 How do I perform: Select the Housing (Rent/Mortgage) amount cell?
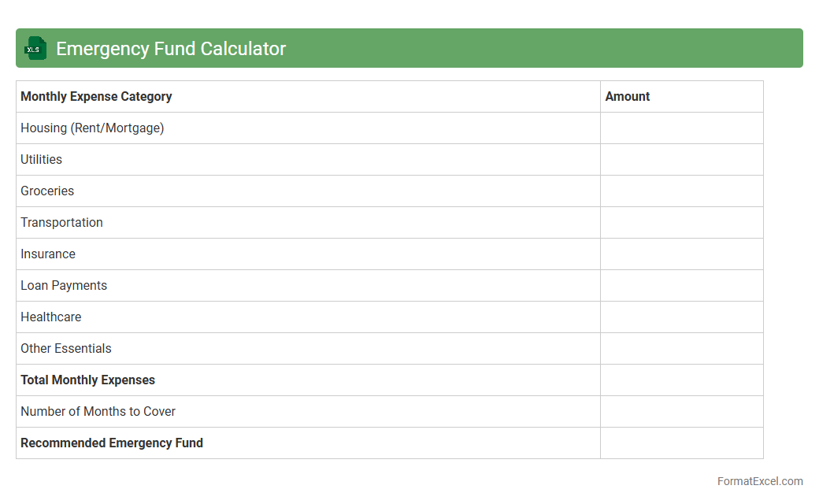tap(681, 128)
